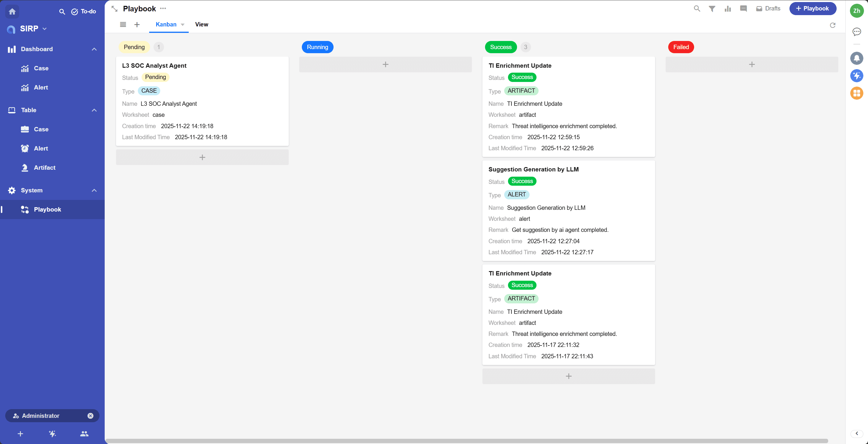Screen dimensions: 868x444
Task: Open the Kanban view dropdown arrow
Action: click(183, 25)
